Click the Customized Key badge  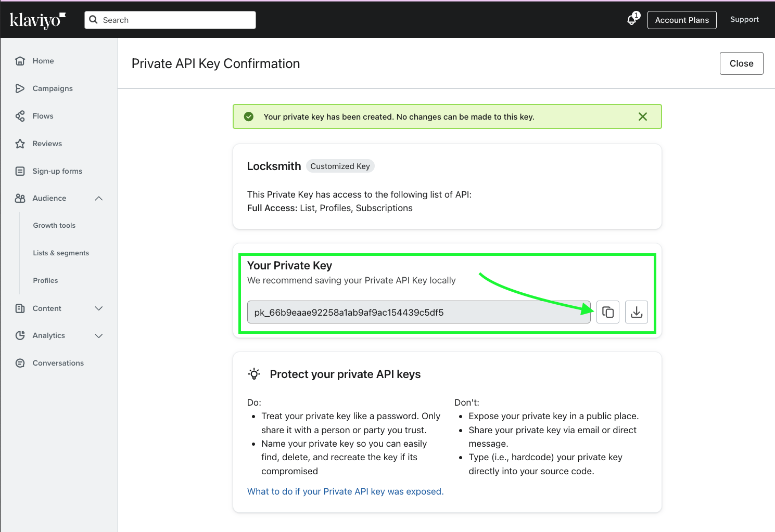tap(340, 166)
